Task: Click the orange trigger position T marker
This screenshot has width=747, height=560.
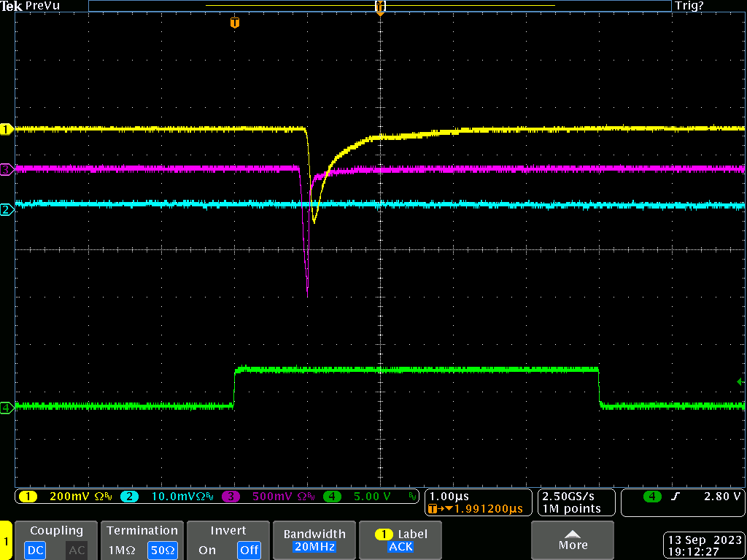Action: (234, 23)
